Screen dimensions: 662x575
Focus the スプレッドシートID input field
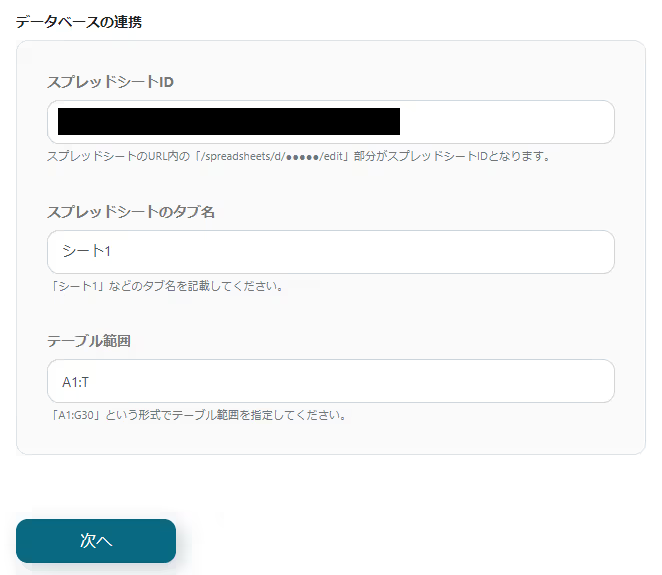[x=331, y=122]
